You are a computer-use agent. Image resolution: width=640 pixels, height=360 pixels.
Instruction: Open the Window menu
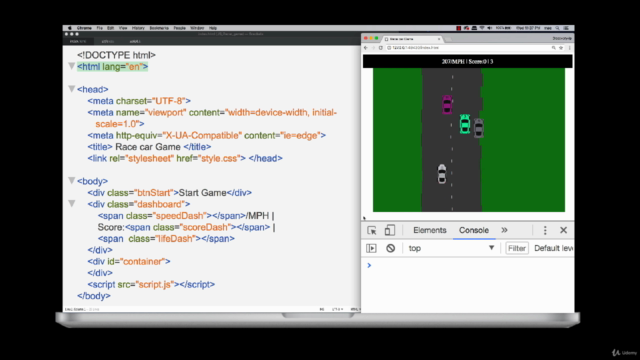197,28
